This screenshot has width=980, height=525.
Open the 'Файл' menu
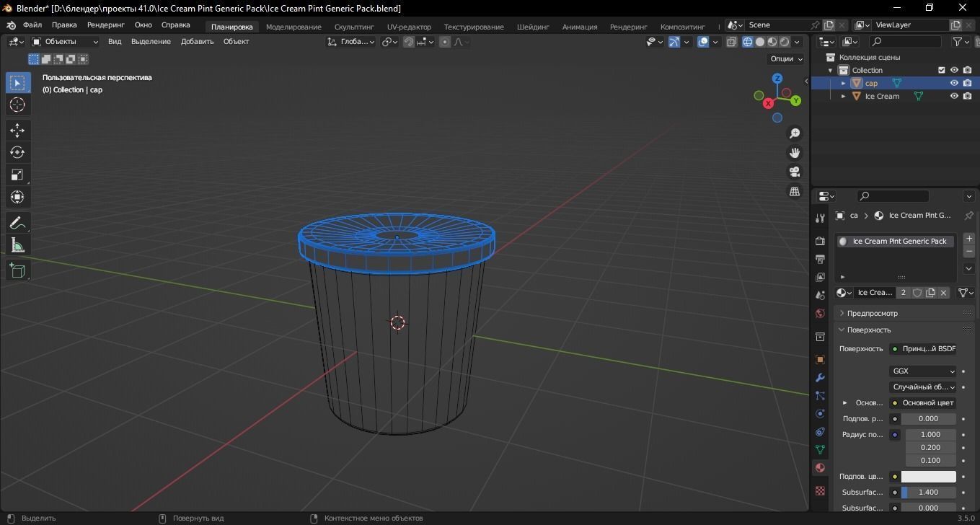32,25
